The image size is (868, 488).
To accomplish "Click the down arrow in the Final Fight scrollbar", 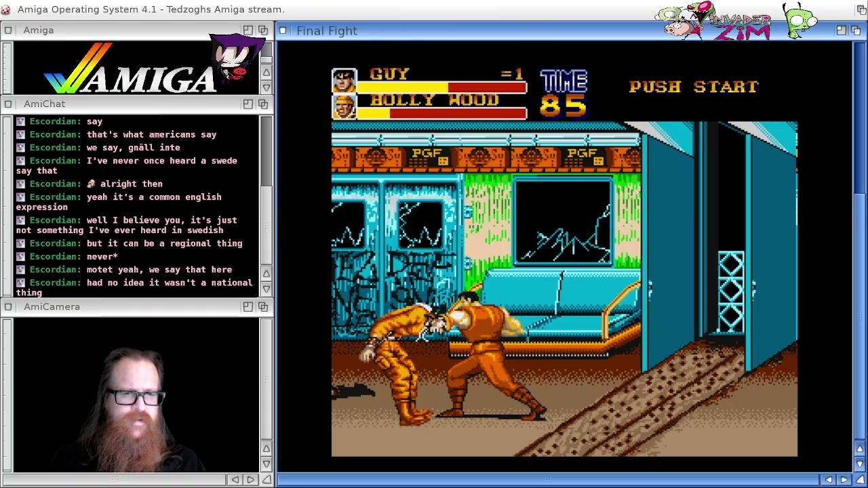I will [x=859, y=464].
